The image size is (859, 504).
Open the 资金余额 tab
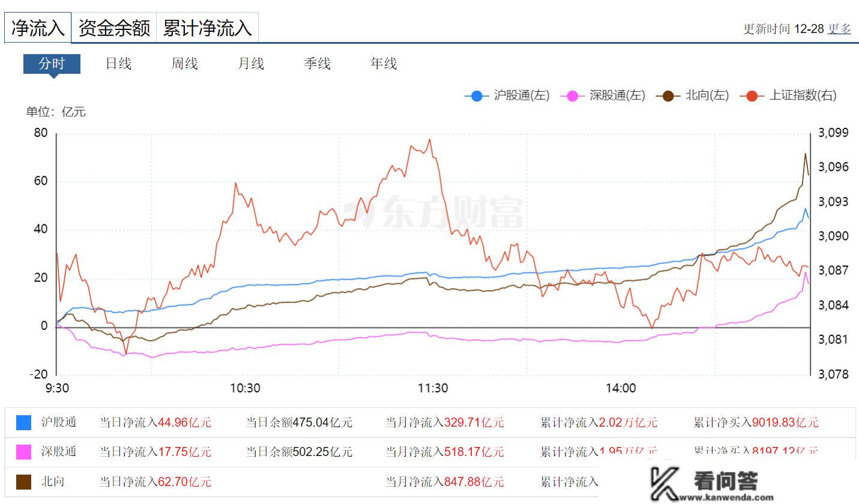pyautogui.click(x=114, y=28)
